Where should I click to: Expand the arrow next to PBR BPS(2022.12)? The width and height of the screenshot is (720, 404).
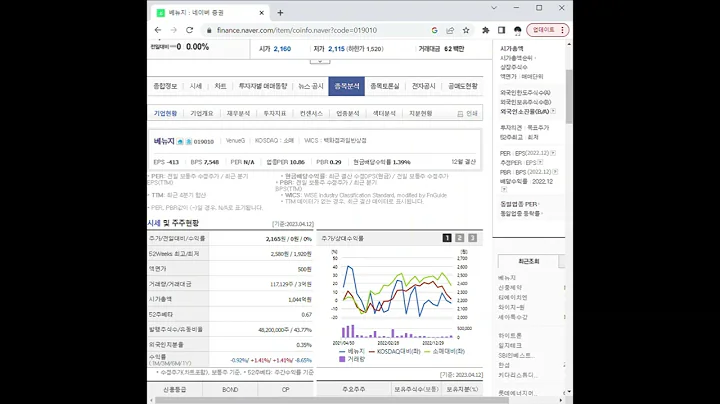click(555, 172)
